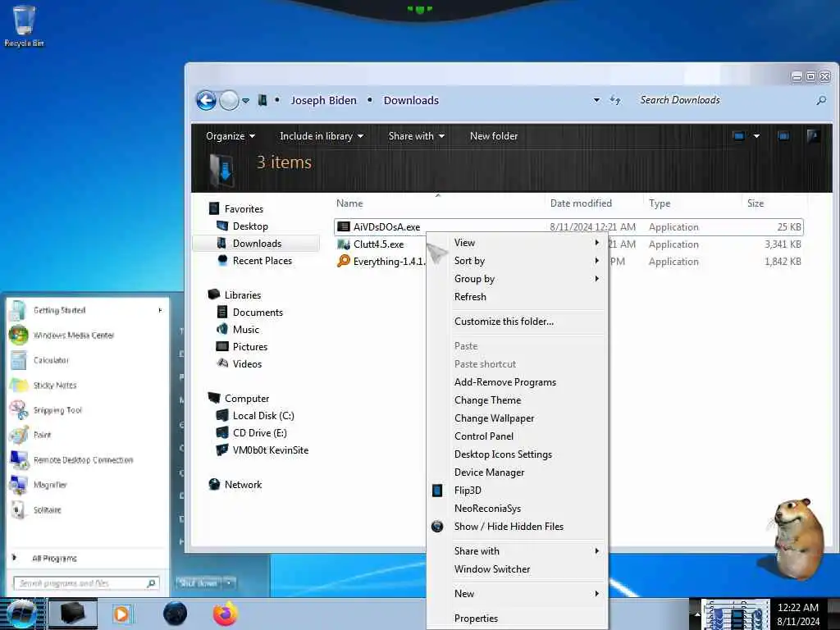The height and width of the screenshot is (630, 840).
Task: Click the Pictures library icon
Action: click(222, 346)
